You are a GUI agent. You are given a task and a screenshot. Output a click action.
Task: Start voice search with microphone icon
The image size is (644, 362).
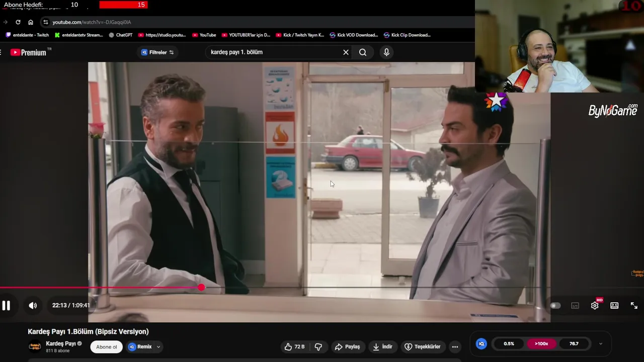[x=386, y=52]
